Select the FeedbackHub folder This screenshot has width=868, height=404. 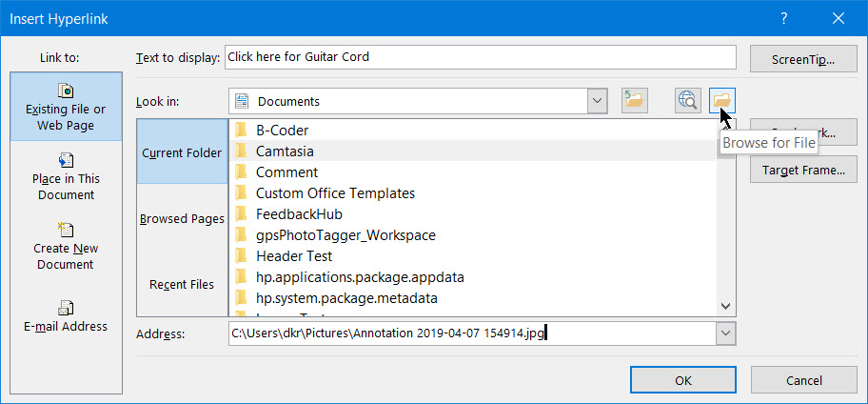coord(473,214)
